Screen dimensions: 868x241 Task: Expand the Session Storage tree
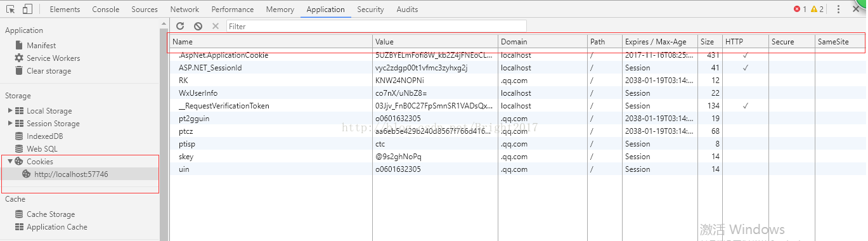coord(10,123)
